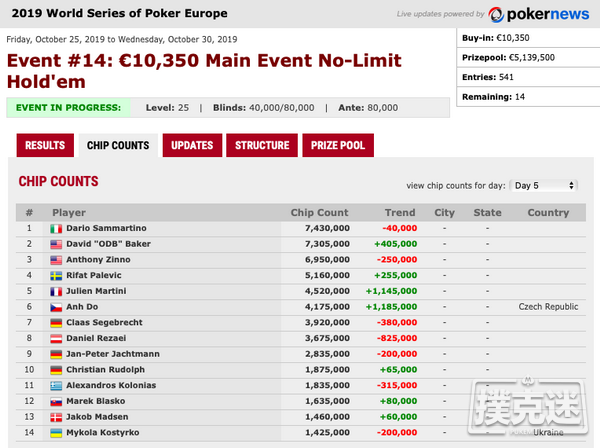Screen dimensions: 600x448
Task: Click the PokerNews logo
Action: (537, 14)
